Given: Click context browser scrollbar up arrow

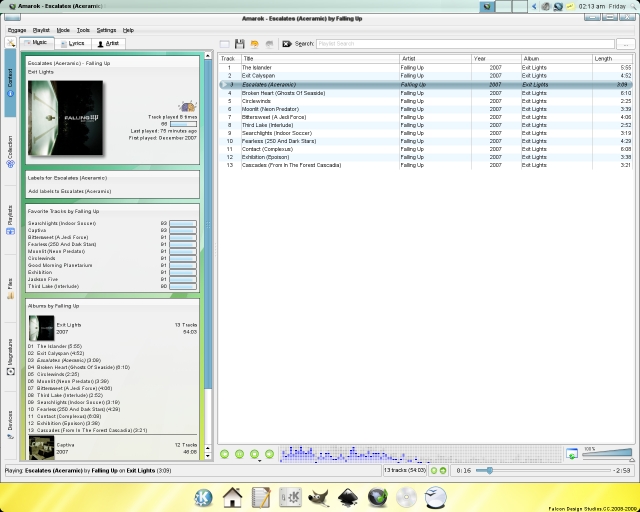Looking at the screenshot, I should click(208, 56).
